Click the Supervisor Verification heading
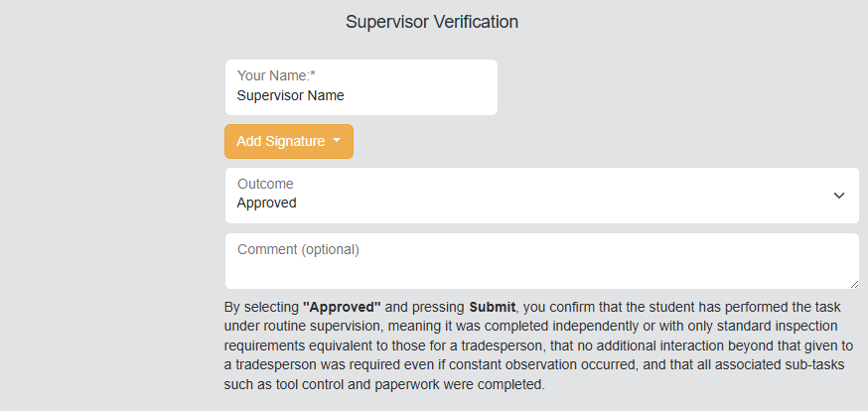The image size is (868, 411). pos(432,22)
